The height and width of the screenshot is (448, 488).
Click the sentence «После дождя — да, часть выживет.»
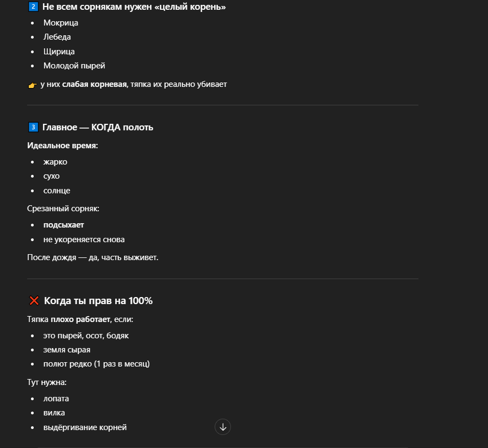click(92, 257)
